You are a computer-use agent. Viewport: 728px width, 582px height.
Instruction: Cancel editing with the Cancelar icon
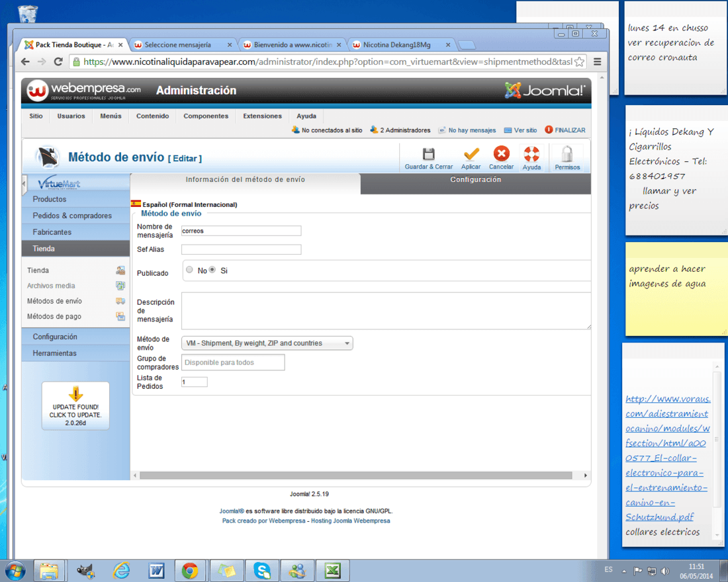501,153
